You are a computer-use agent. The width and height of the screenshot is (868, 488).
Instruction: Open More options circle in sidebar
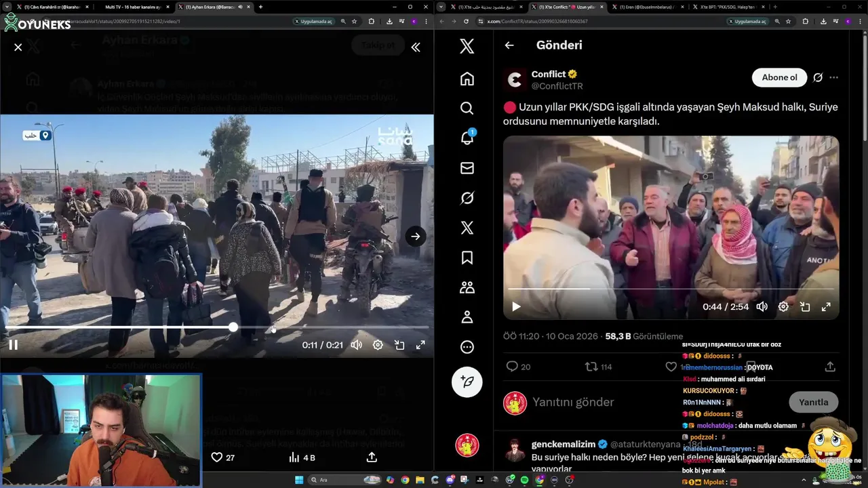click(x=467, y=347)
